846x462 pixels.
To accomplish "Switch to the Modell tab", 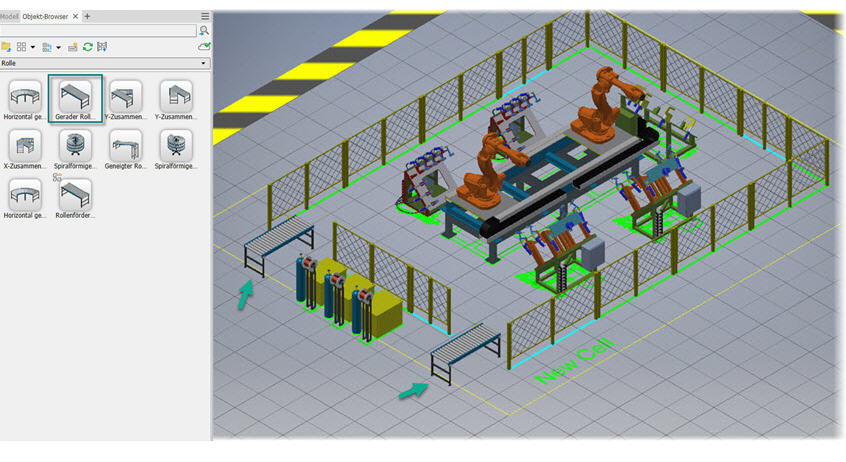I will pyautogui.click(x=9, y=16).
